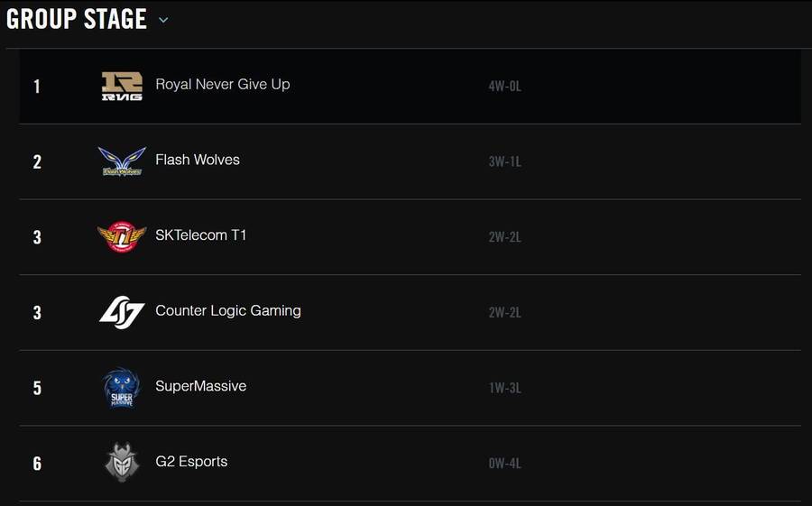This screenshot has width=812, height=506.
Task: Click the Flash Wolves team logo
Action: pyautogui.click(x=122, y=161)
